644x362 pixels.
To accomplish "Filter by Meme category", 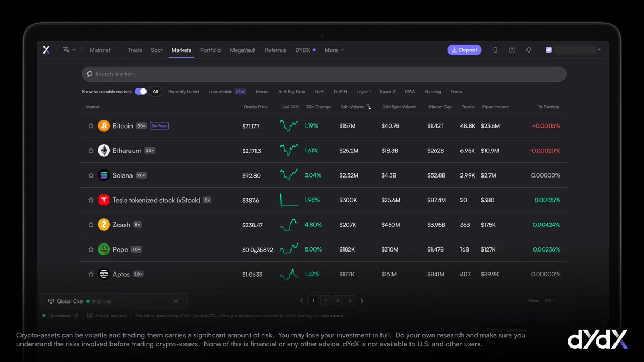I will coord(262,92).
